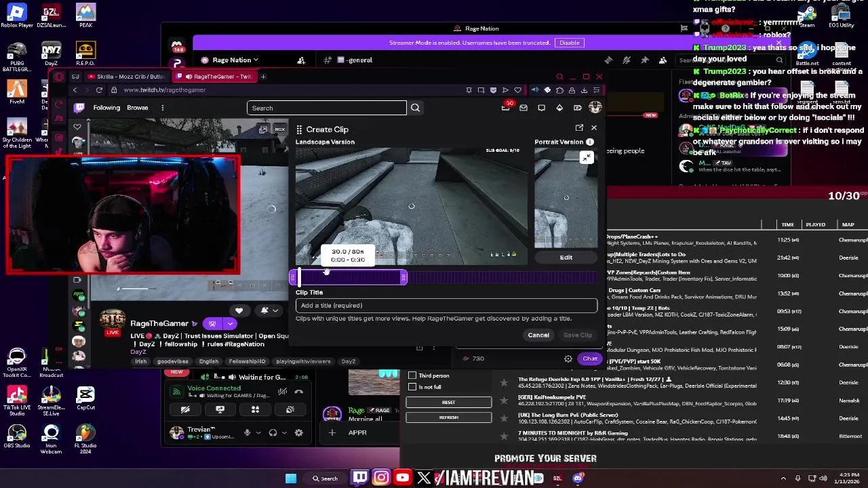
Task: Follow heart button under the stream
Action: coord(239,310)
